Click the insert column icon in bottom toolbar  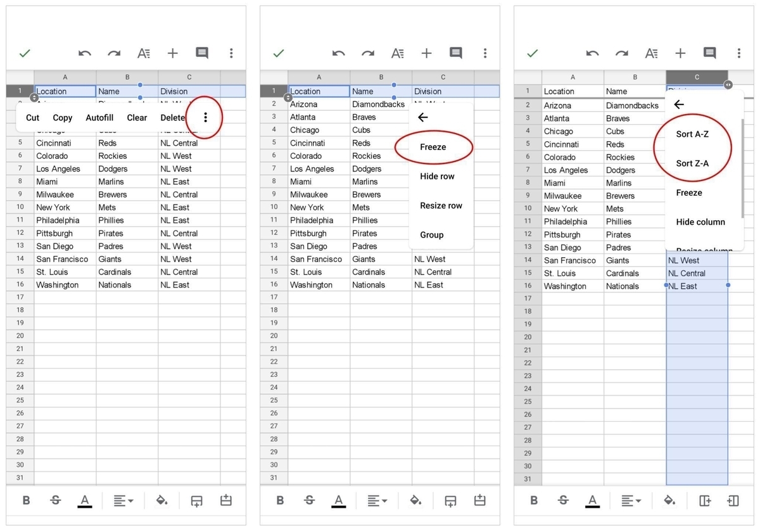coord(705,500)
